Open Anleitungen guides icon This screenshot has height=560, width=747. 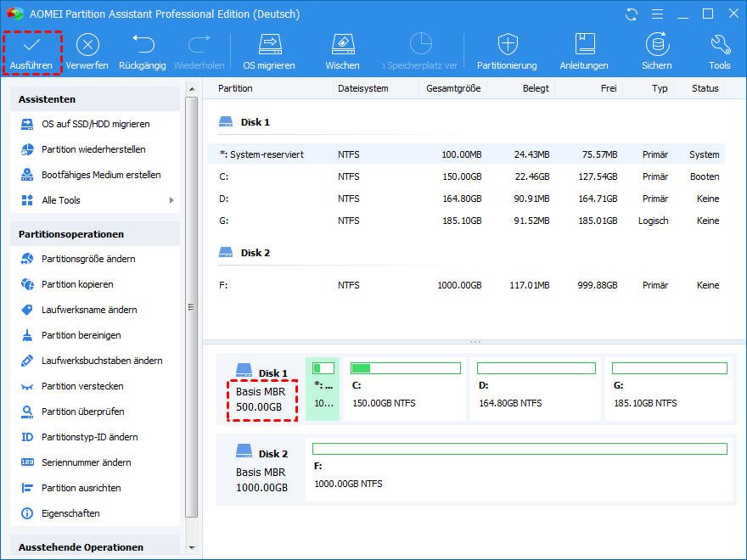584,46
